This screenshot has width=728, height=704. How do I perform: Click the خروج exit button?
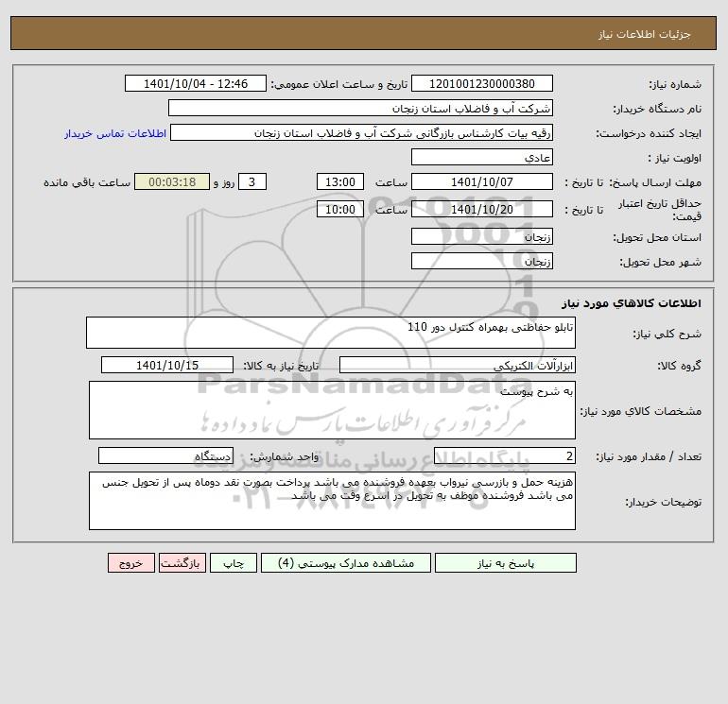[x=130, y=563]
